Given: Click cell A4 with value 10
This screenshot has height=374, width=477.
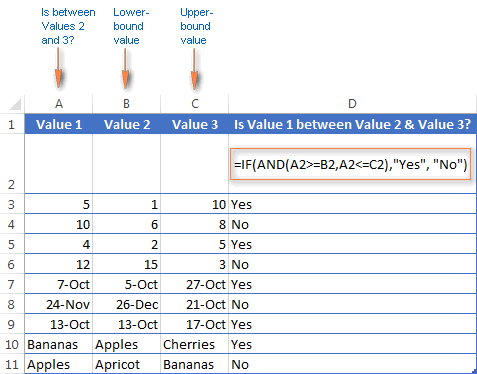Looking at the screenshot, I should click(59, 224).
